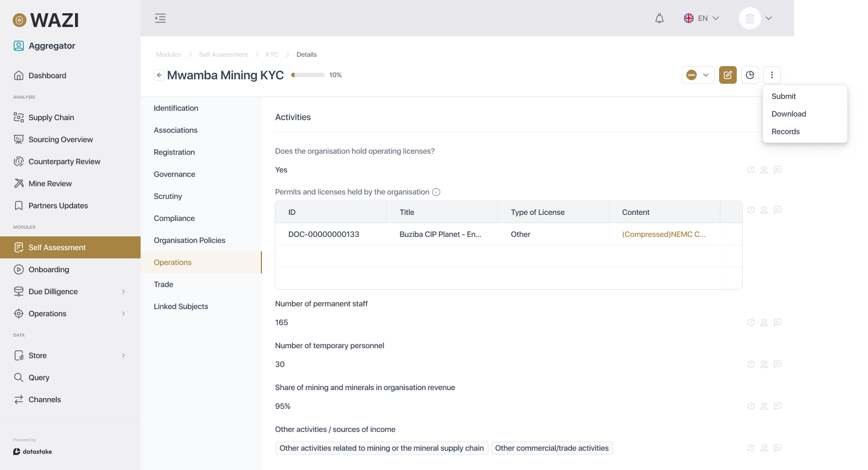Viewport: 868px width, 470px height.
Task: Open Mine Review
Action: click(70, 183)
